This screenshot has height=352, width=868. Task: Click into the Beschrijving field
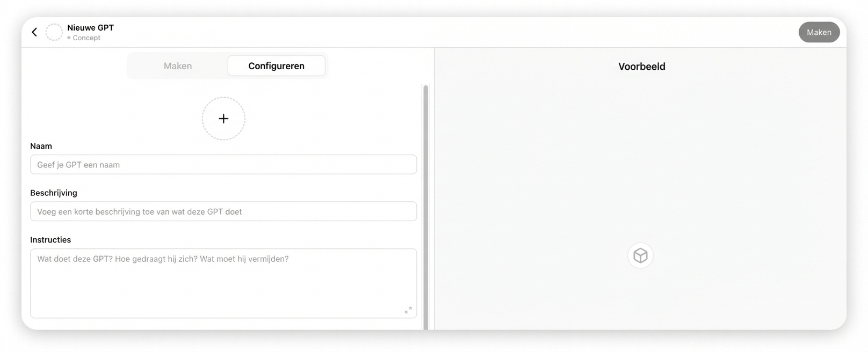point(223,211)
